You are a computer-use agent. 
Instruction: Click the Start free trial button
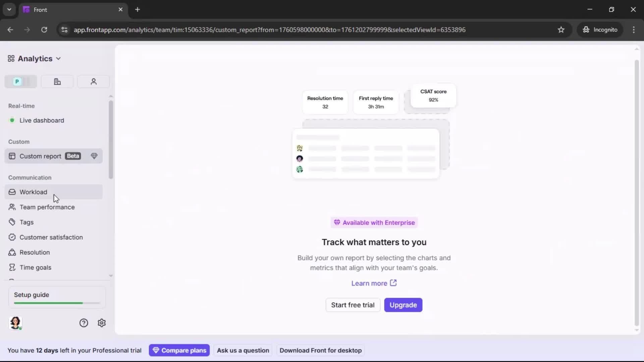point(353,305)
